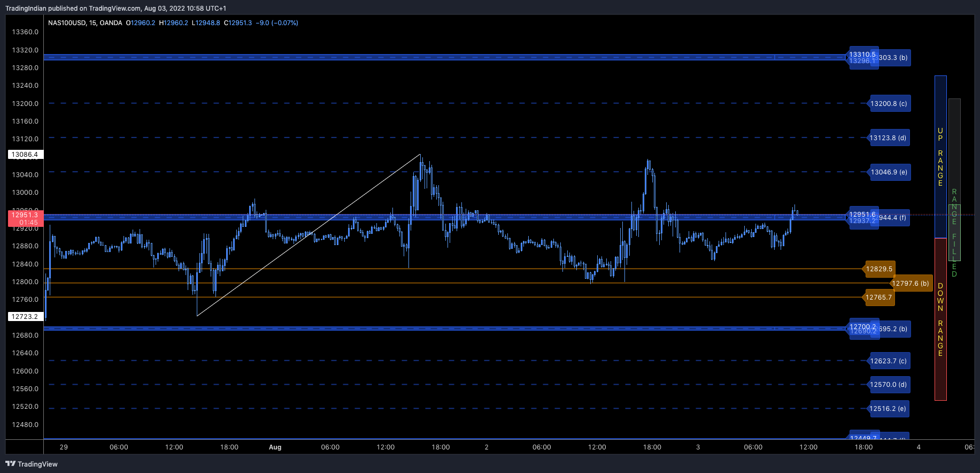Select the white diagonal trend line

(x=308, y=235)
